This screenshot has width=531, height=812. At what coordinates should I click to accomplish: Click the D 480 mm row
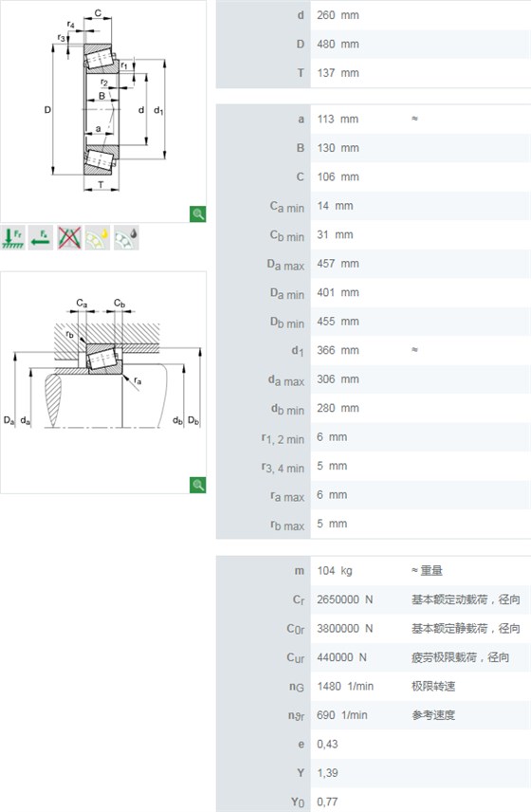coord(374,44)
